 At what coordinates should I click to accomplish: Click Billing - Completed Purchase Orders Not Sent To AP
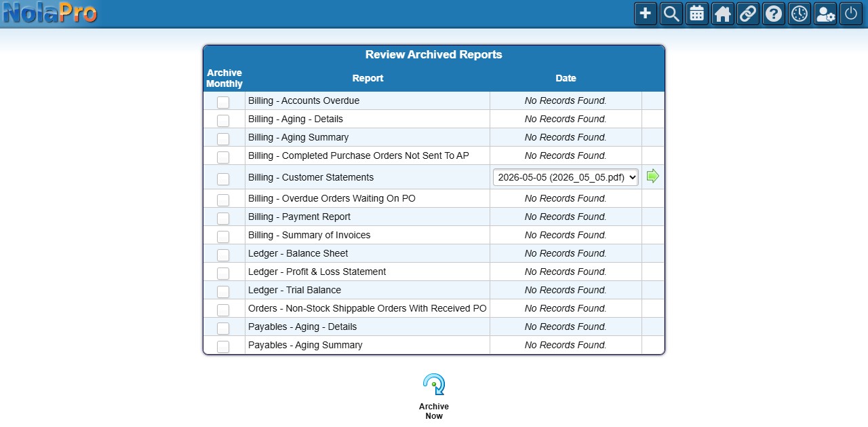pos(359,155)
